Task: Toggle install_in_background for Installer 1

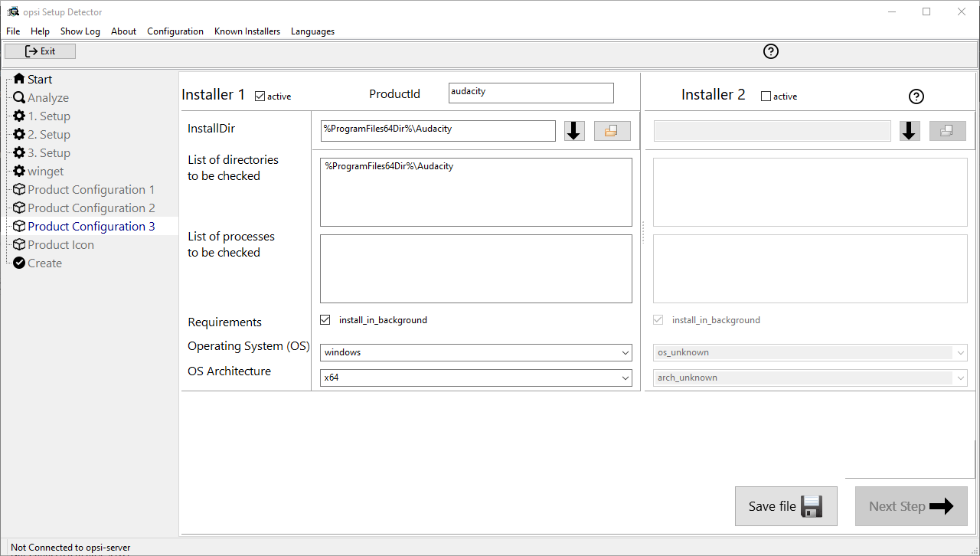Action: pos(325,320)
